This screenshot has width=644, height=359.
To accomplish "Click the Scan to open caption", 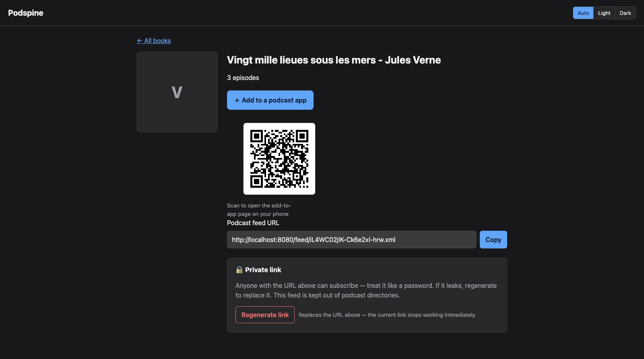I will [x=259, y=210].
